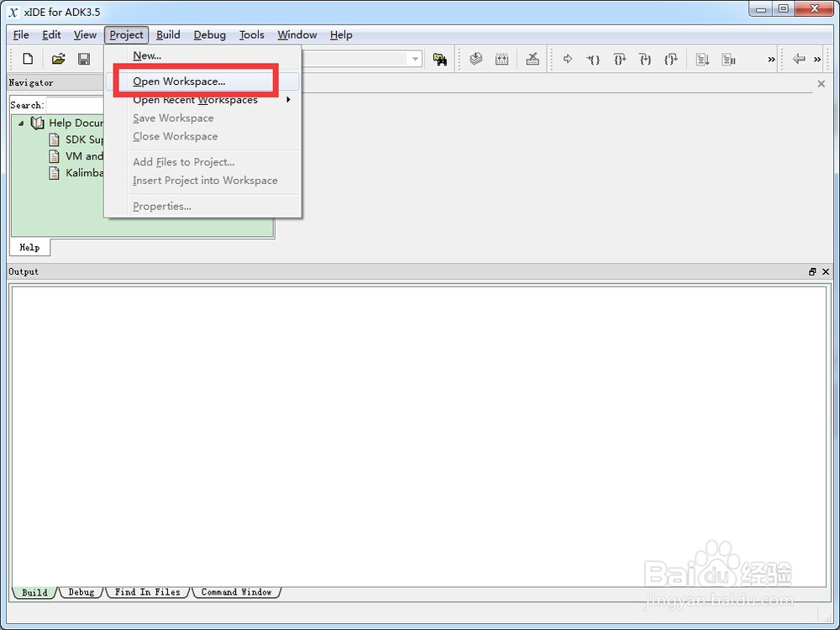The height and width of the screenshot is (630, 840).
Task: Open the Help menu
Action: pyautogui.click(x=341, y=34)
